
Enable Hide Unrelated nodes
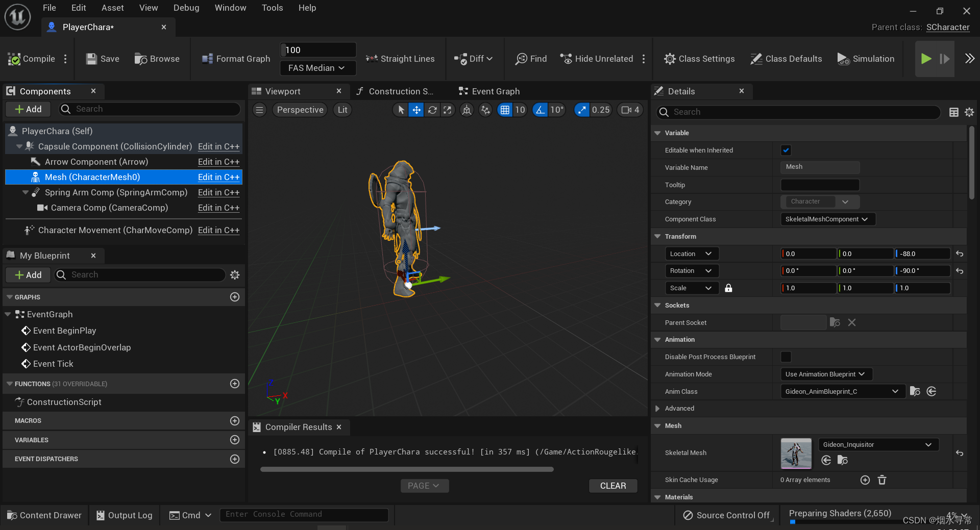tap(596, 59)
